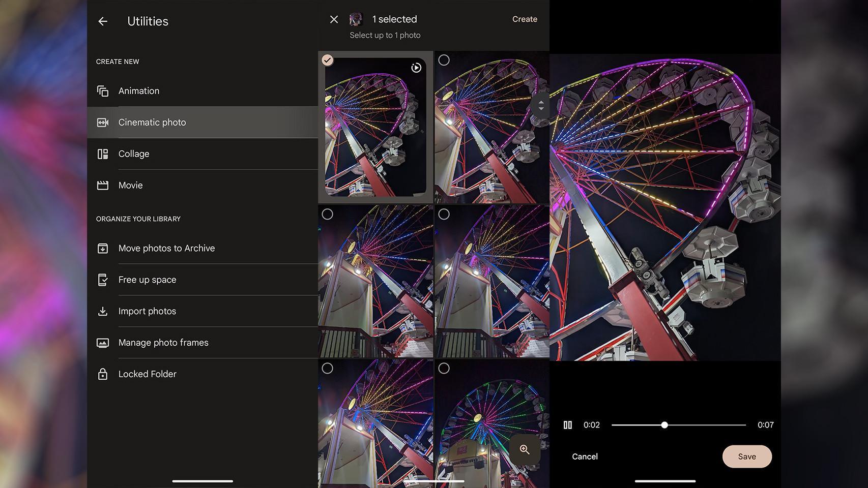Open Locked Folder
The width and height of the screenshot is (868, 488).
(x=202, y=374)
